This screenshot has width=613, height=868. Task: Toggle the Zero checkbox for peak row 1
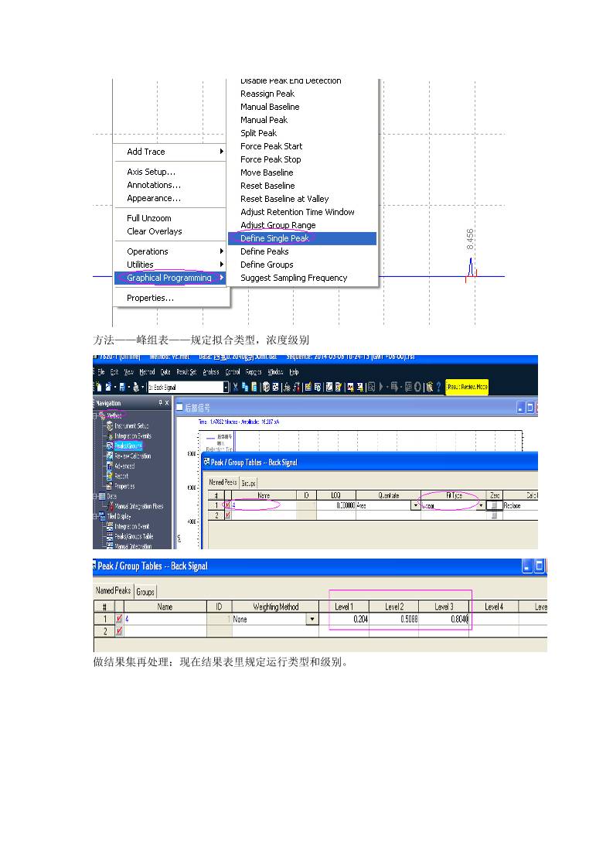(x=495, y=505)
